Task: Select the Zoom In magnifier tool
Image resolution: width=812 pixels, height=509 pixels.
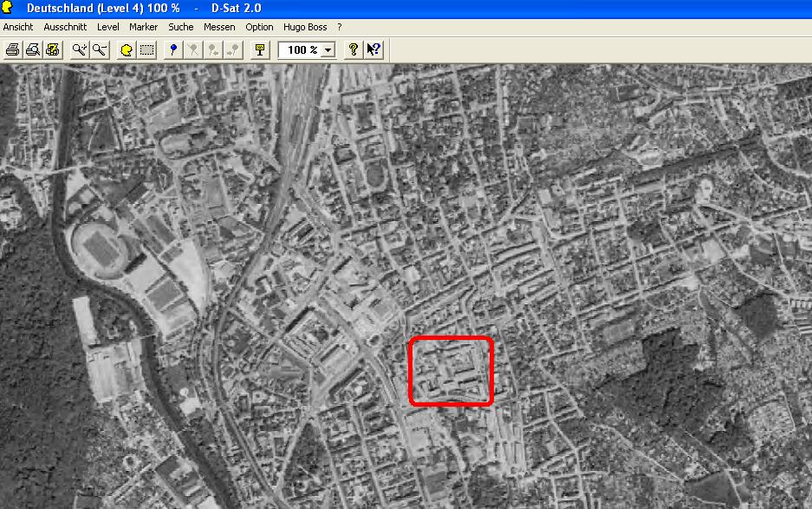Action: (80, 49)
